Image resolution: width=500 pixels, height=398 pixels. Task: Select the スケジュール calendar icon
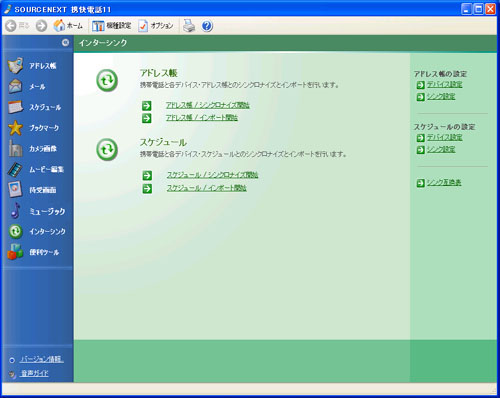pyautogui.click(x=15, y=107)
